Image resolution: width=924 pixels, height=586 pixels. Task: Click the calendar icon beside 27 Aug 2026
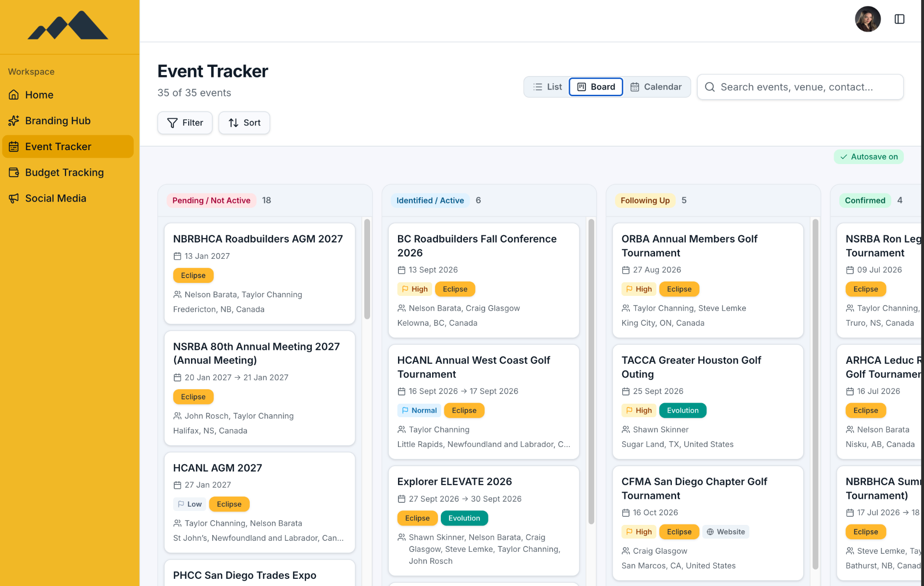click(x=626, y=270)
